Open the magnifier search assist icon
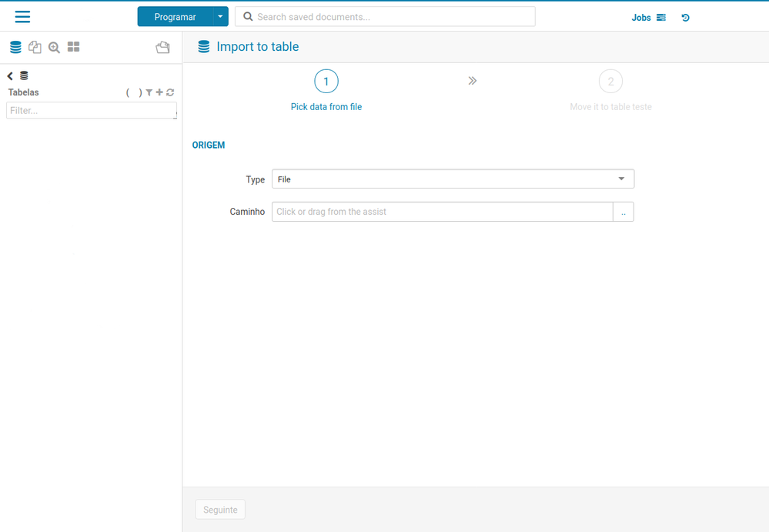This screenshot has height=532, width=769. (x=54, y=47)
